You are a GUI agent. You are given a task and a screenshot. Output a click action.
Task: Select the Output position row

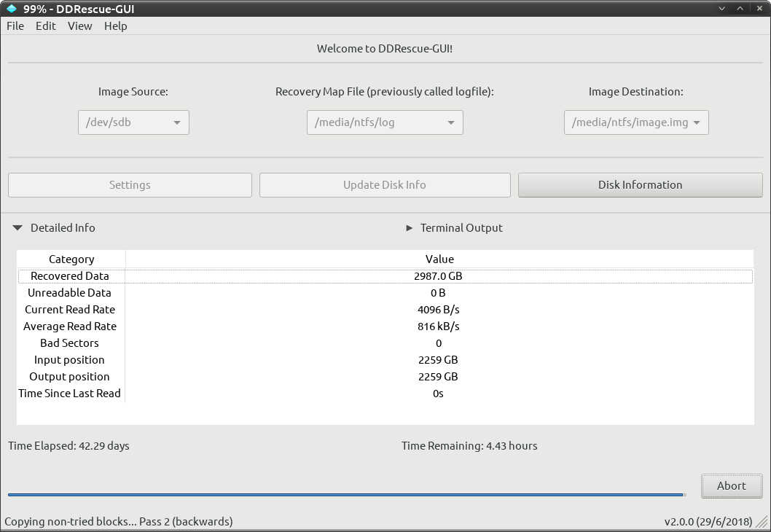(x=385, y=377)
